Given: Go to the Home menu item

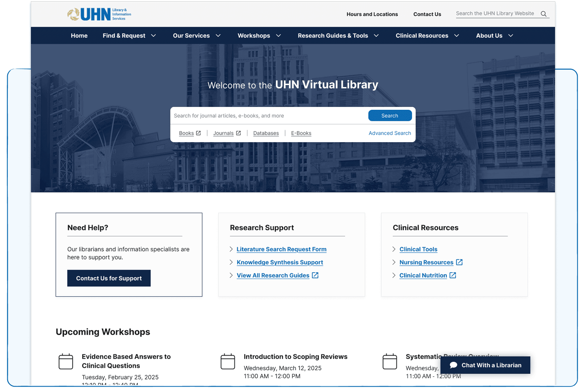Looking at the screenshot, I should 79,35.
